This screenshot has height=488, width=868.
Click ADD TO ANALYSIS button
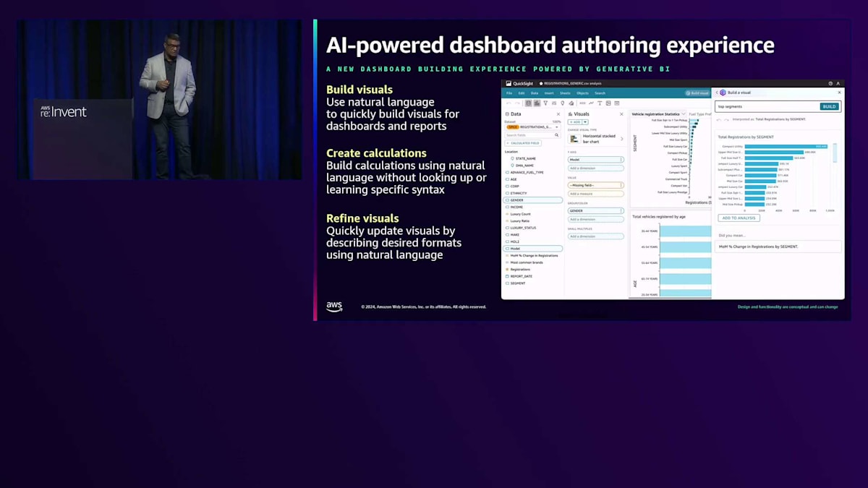[739, 218]
